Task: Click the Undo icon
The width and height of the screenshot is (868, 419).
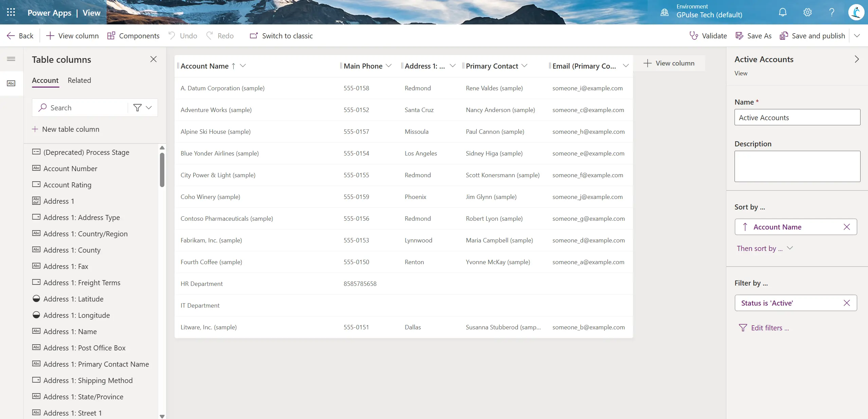Action: 171,35
